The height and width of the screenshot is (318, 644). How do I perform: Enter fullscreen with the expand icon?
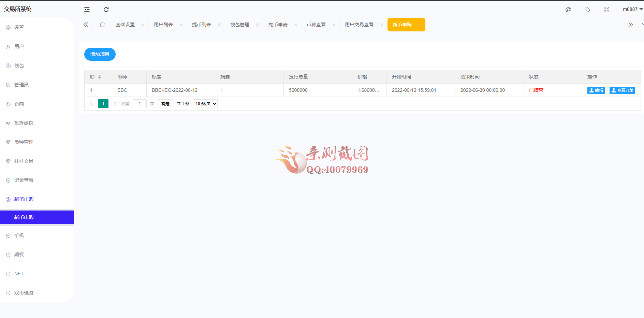606,10
